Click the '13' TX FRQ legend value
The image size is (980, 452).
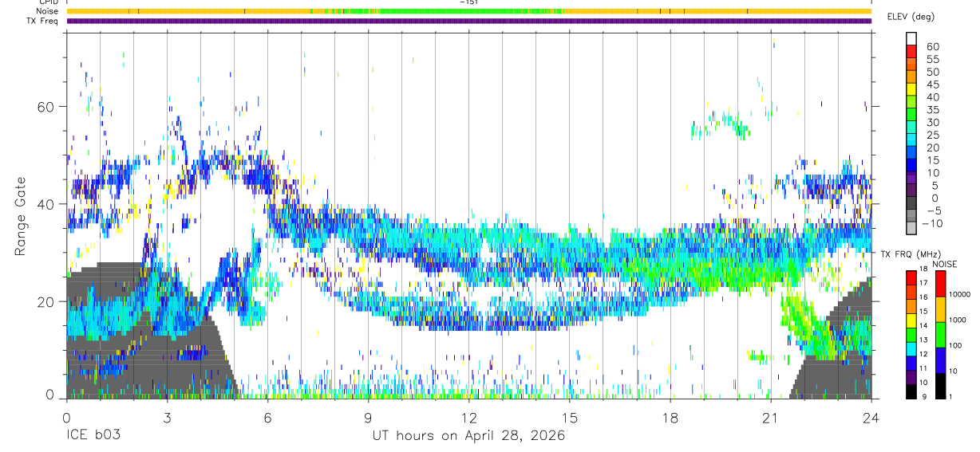[924, 340]
